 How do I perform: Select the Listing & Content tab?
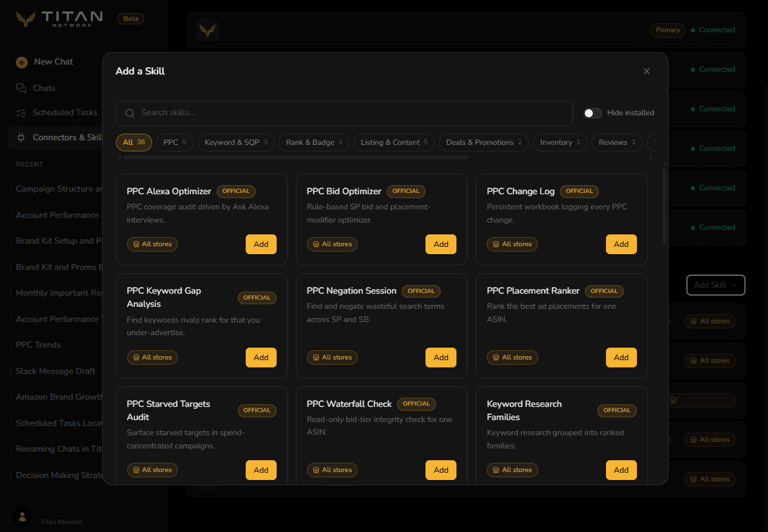394,142
